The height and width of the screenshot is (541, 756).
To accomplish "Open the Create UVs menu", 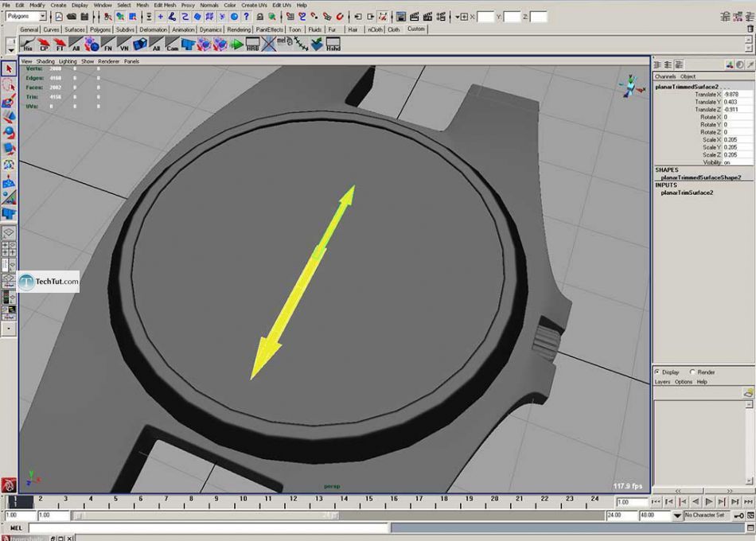I will coord(254,5).
